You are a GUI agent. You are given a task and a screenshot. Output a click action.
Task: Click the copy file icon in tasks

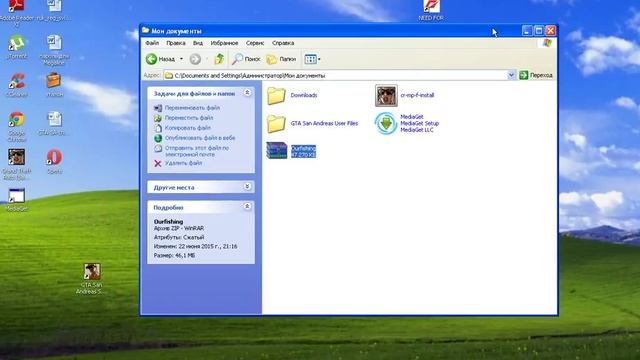(158, 128)
